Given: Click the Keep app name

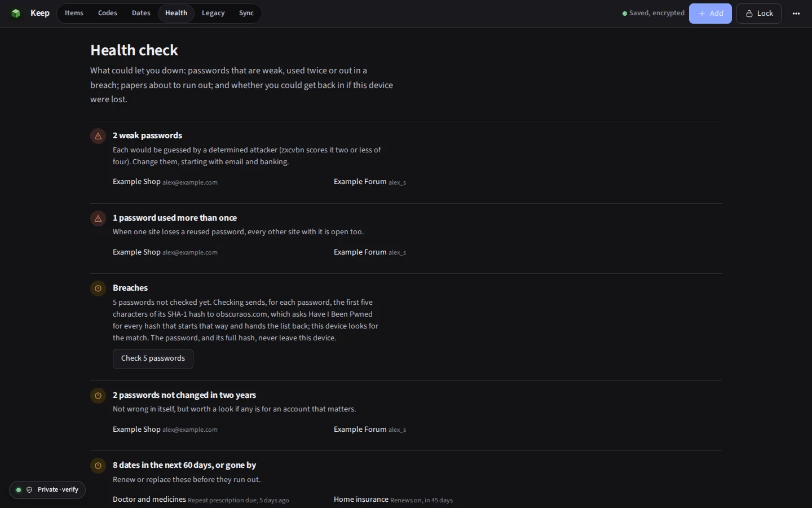Looking at the screenshot, I should tap(40, 13).
